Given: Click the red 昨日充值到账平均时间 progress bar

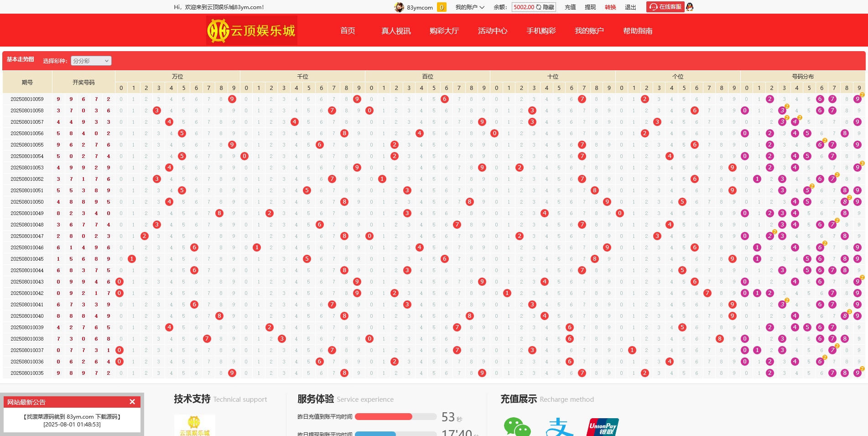Looking at the screenshot, I should pos(383,416).
